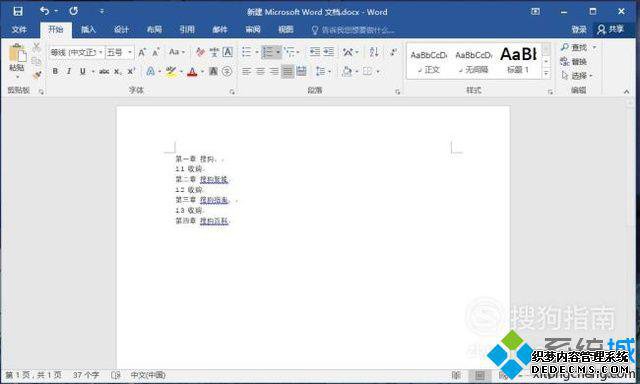The image size is (640, 384).
Task: Click the Character Border icon
Action: click(x=228, y=52)
